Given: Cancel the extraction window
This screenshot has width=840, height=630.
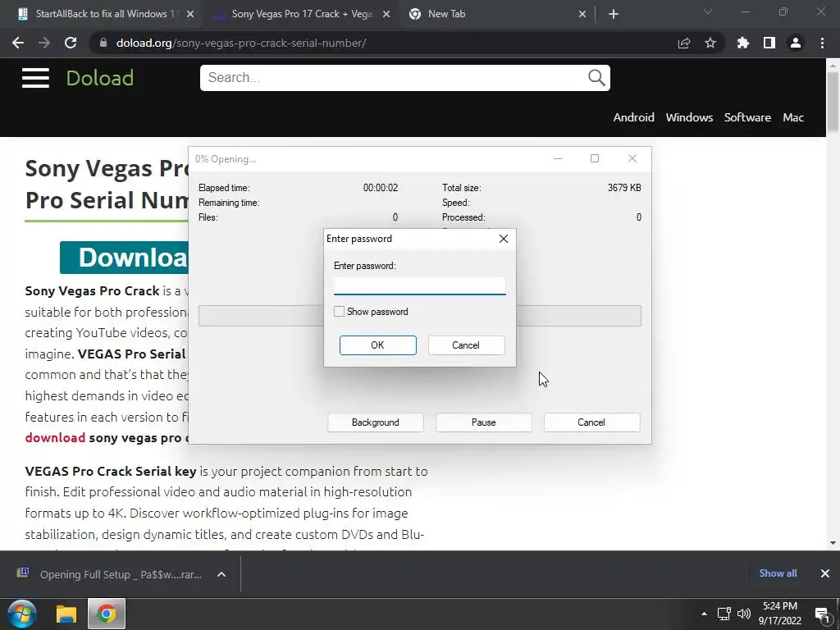Looking at the screenshot, I should click(591, 422).
